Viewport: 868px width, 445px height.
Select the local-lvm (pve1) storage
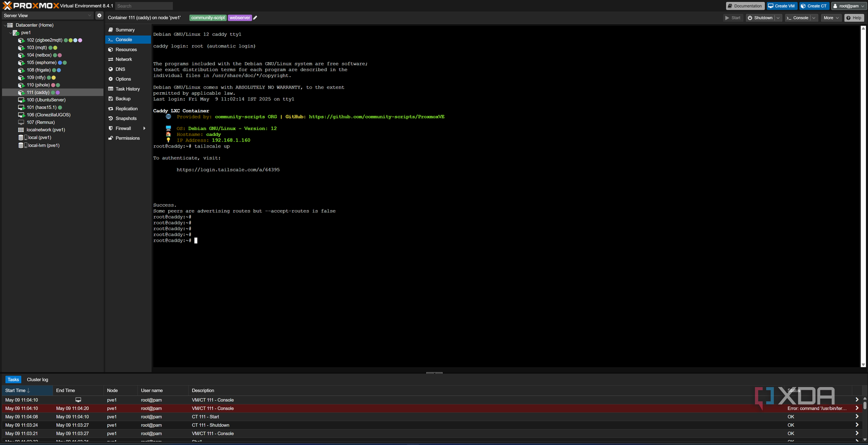click(x=44, y=145)
